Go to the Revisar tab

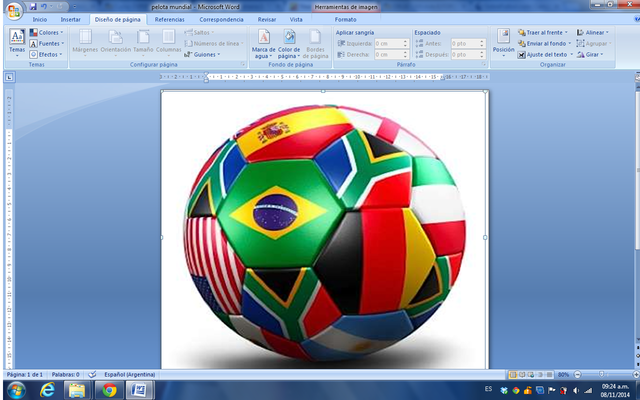(267, 19)
